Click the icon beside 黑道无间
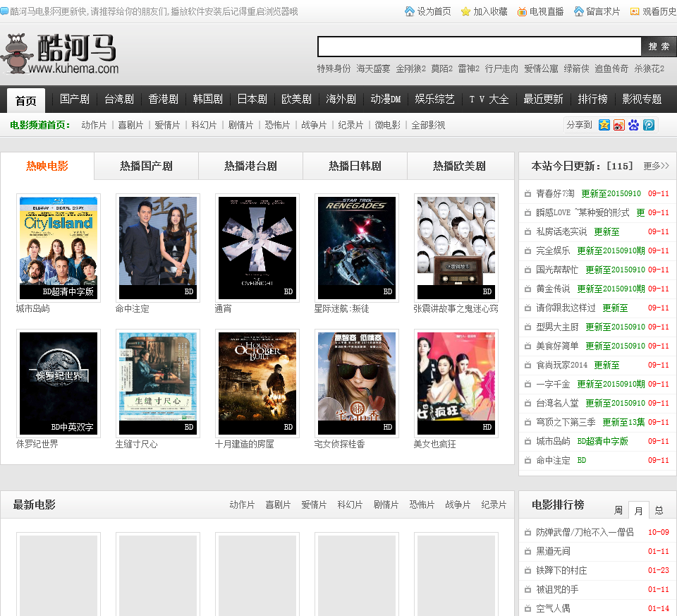Viewport: 677px width, 616px height. (x=527, y=551)
